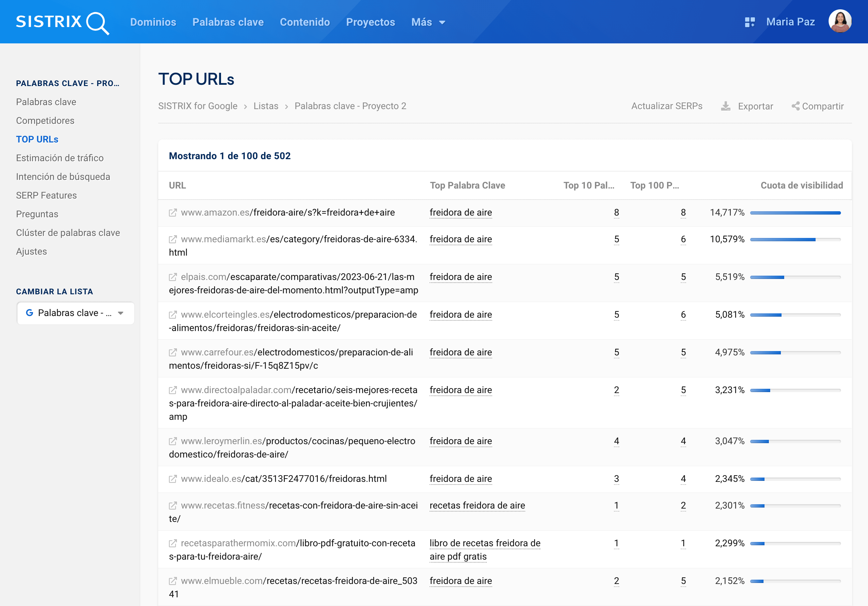Open carrefour.es URL external link icon
Image resolution: width=868 pixels, height=606 pixels.
173,352
